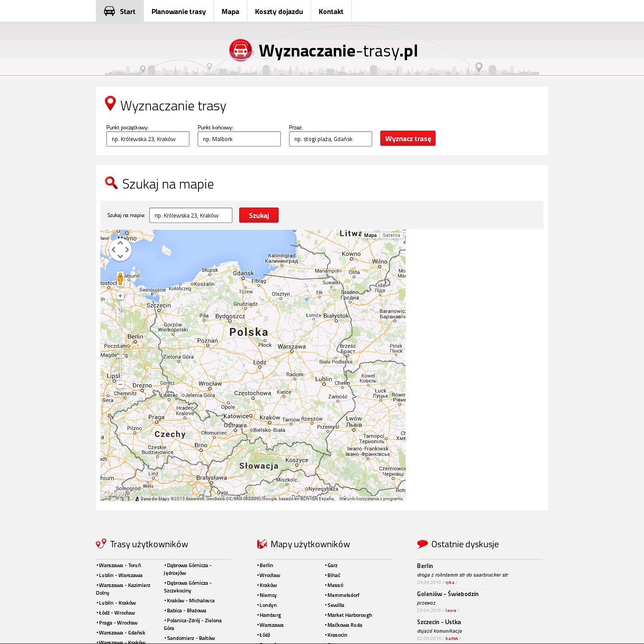Image resolution: width=644 pixels, height=644 pixels.
Task: Click speech bubble icon by Ostatnie dyskusje
Action: [x=422, y=544]
